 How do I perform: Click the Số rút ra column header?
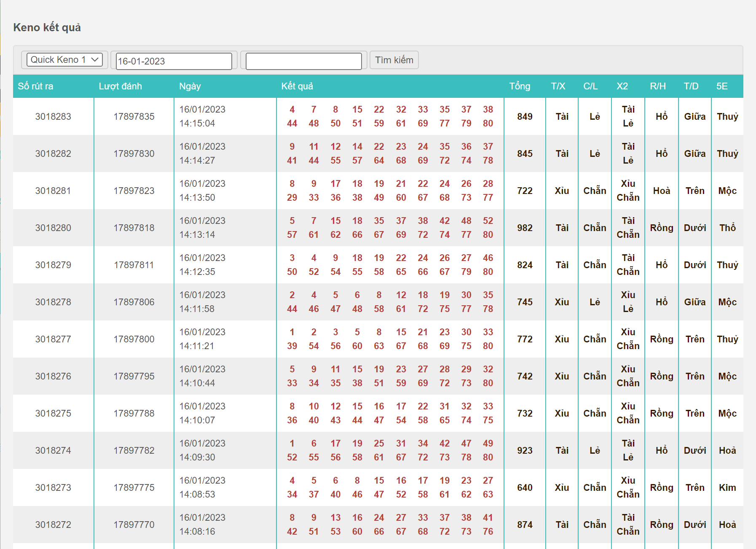coord(35,86)
